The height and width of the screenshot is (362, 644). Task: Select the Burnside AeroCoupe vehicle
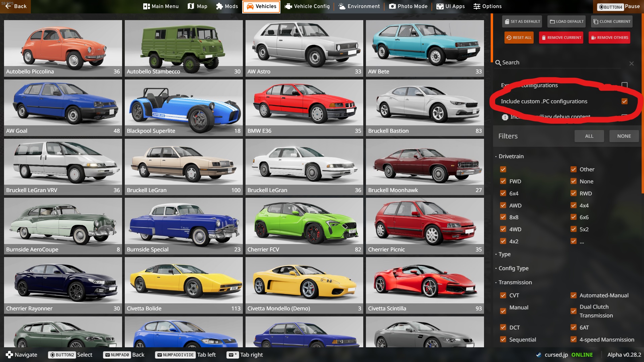point(63,226)
